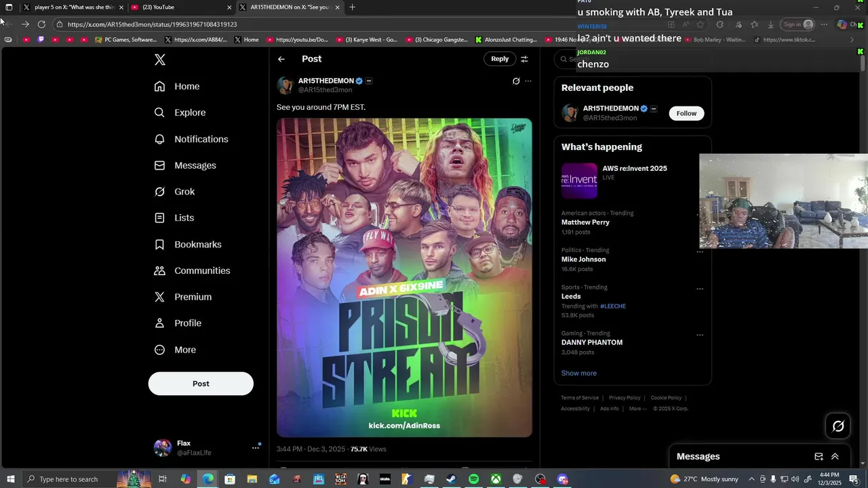868x488 pixels.
Task: Open the reply sort filter icon
Action: 524,59
